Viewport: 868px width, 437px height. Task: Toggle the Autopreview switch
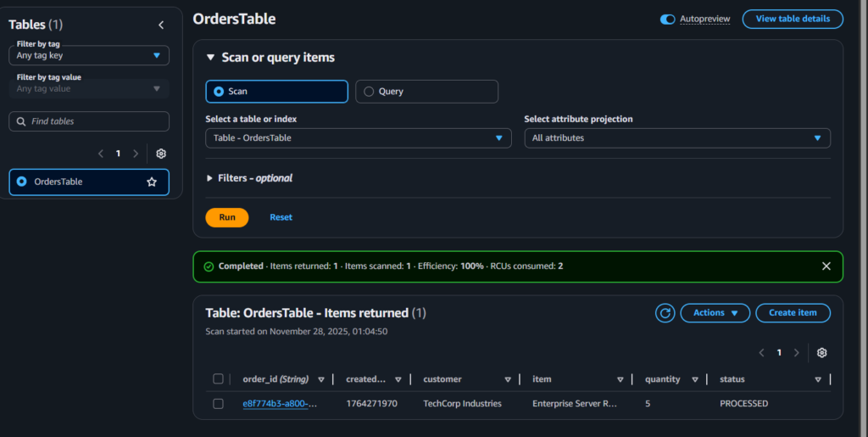point(668,19)
